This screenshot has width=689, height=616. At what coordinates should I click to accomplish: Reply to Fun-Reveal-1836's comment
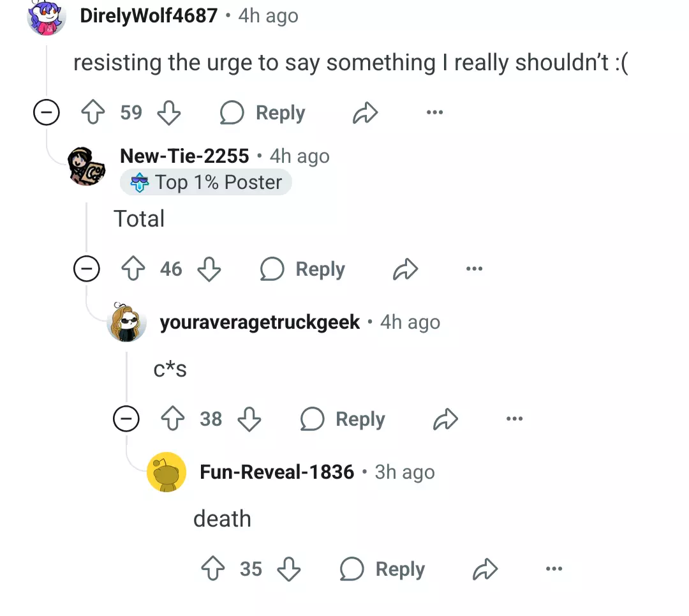[382, 569]
